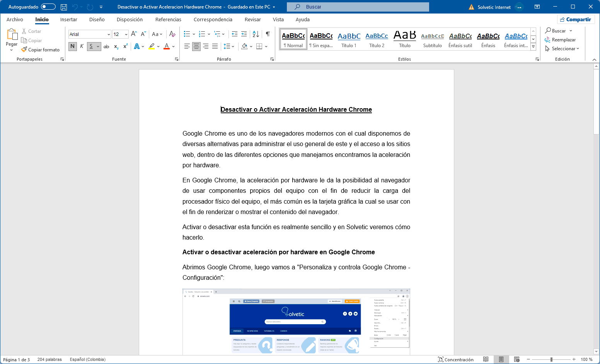Open the Archivo menu
Screen dimensions: 600x364
[15, 19]
